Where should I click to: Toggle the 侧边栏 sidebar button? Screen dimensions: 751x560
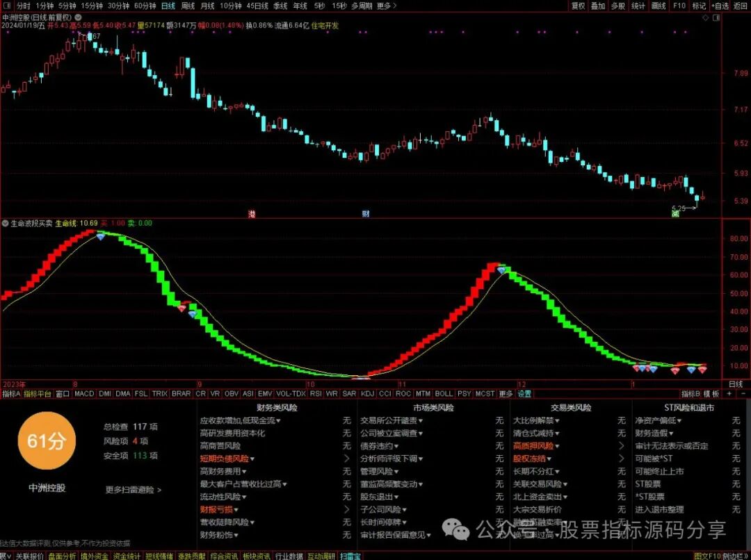(736, 556)
